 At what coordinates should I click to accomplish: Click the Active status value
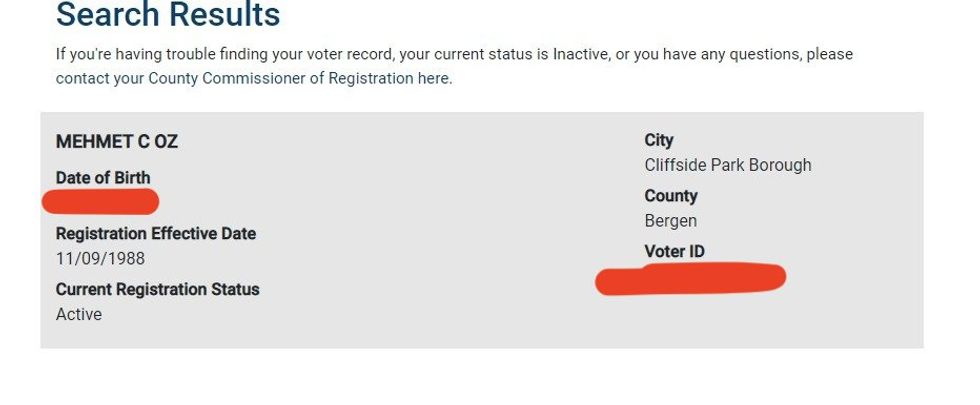(79, 315)
